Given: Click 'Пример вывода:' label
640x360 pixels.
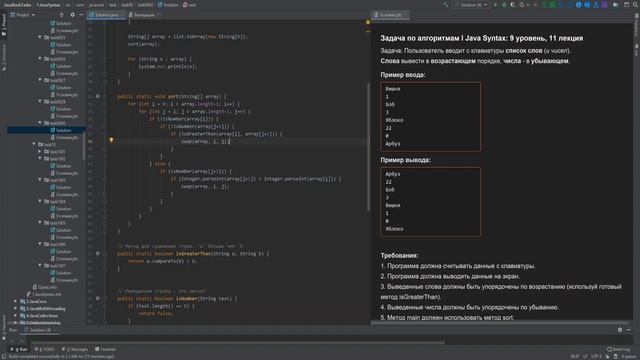Looking at the screenshot, I should point(405,160).
